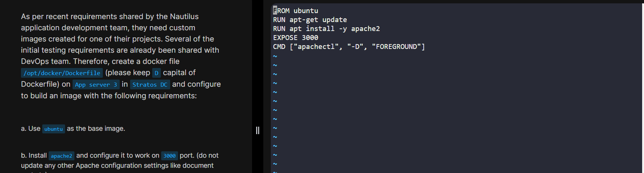Screen dimensions: 644x173
Task: Place cursor on the "EXPOSE 3000" line
Action: pos(295,38)
